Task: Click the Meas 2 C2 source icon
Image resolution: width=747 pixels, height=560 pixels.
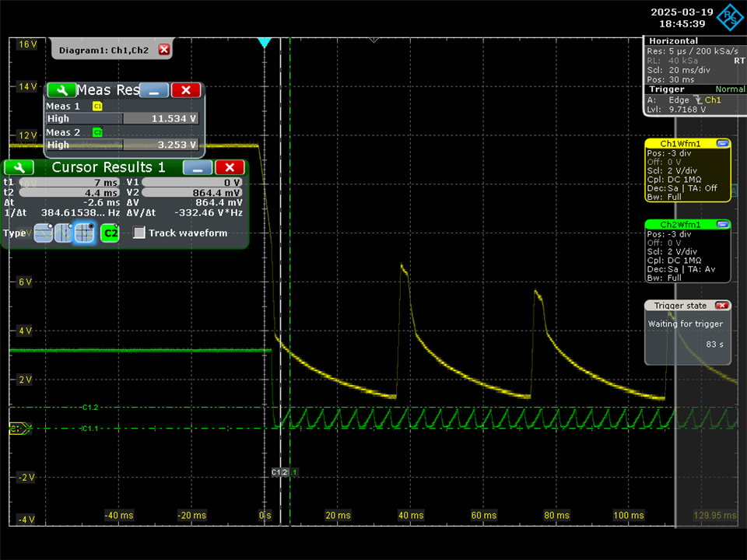Action: (x=97, y=132)
